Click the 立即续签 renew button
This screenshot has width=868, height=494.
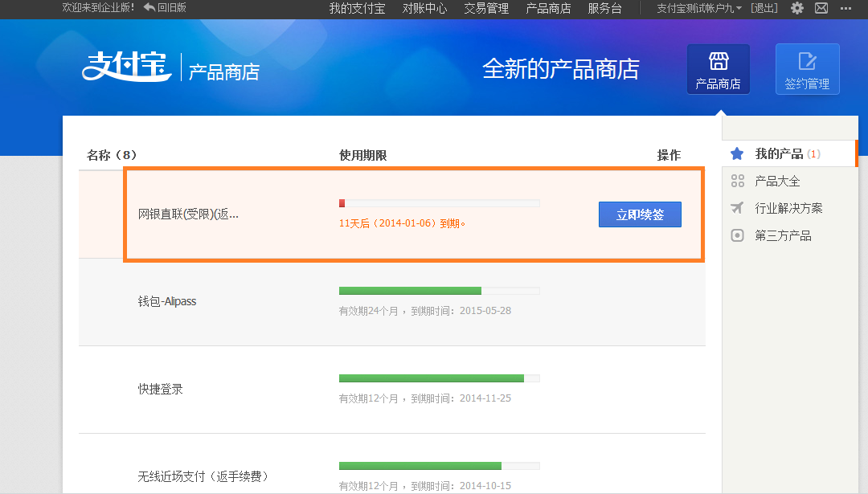click(x=640, y=214)
